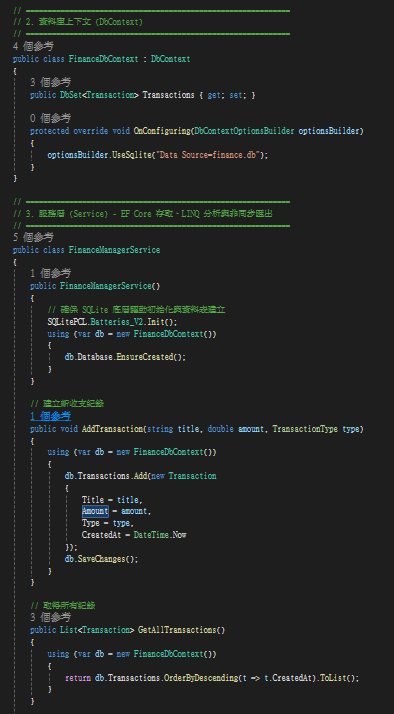Image resolution: width=394 pixels, height=714 pixels.
Task: Click the 0 個參考 link above OnConfiguring
Action: tap(51, 118)
